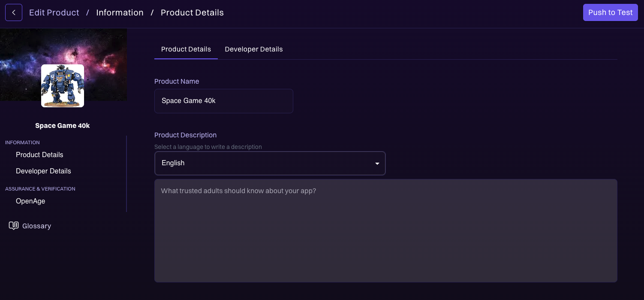This screenshot has width=644, height=300.
Task: Click the Space Game 40k product title
Action: pos(63,125)
